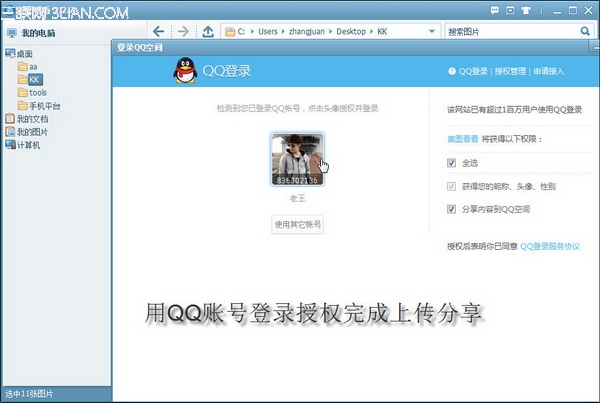
Task: Expand the path arrow after C:
Action: click(252, 31)
